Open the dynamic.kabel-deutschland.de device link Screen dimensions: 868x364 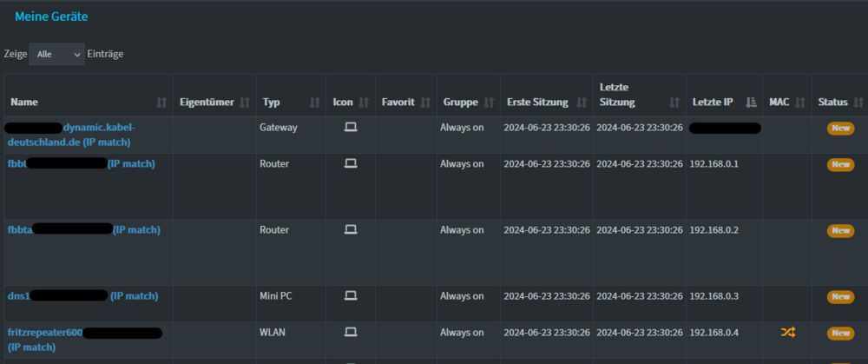click(x=69, y=135)
